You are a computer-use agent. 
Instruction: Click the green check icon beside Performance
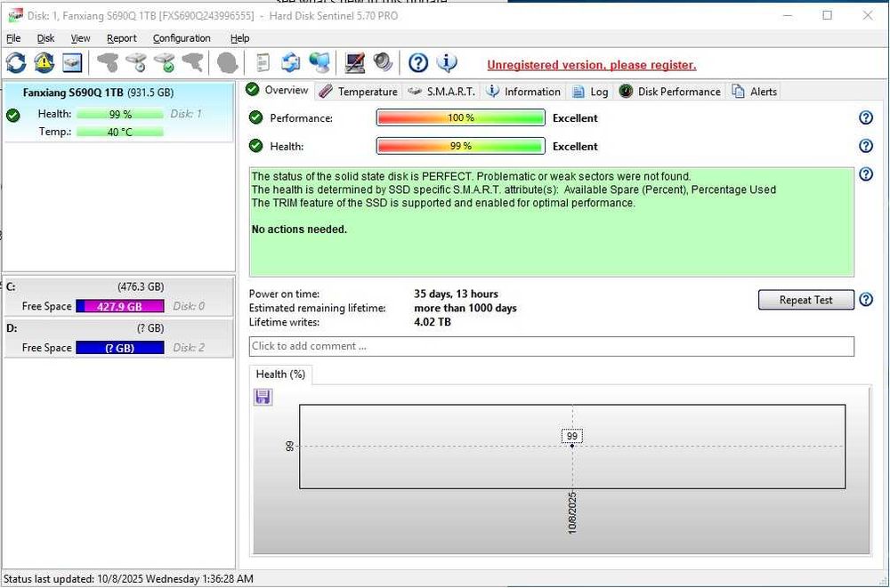click(x=256, y=117)
